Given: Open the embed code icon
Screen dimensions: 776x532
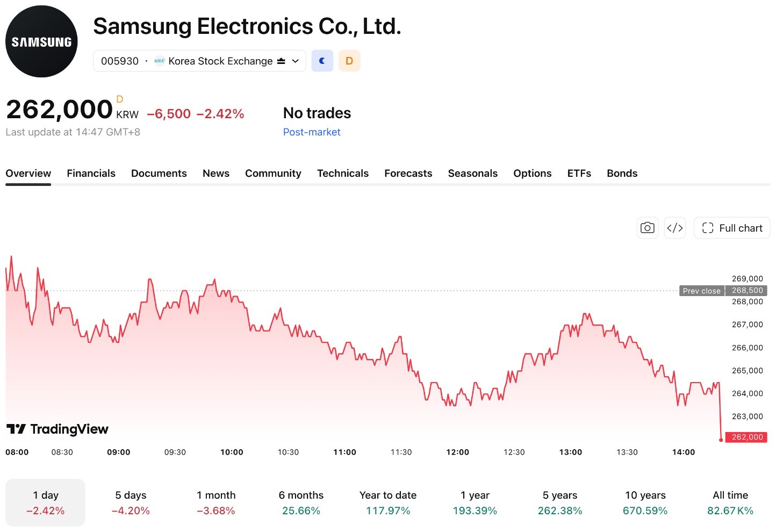Looking at the screenshot, I should [x=675, y=228].
